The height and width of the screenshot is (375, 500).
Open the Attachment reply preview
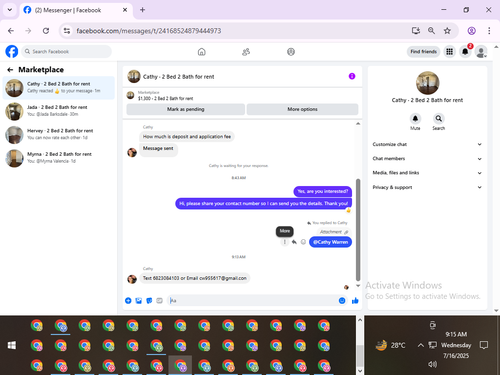(x=334, y=232)
